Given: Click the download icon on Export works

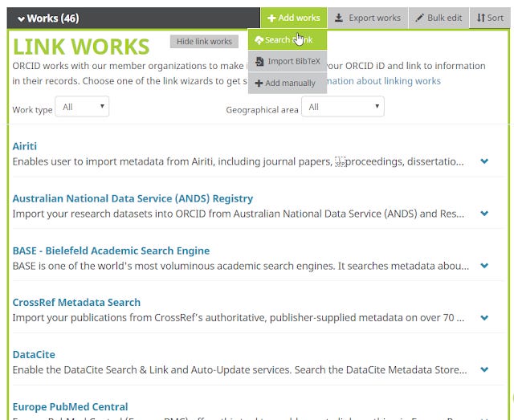Looking at the screenshot, I should [339, 18].
